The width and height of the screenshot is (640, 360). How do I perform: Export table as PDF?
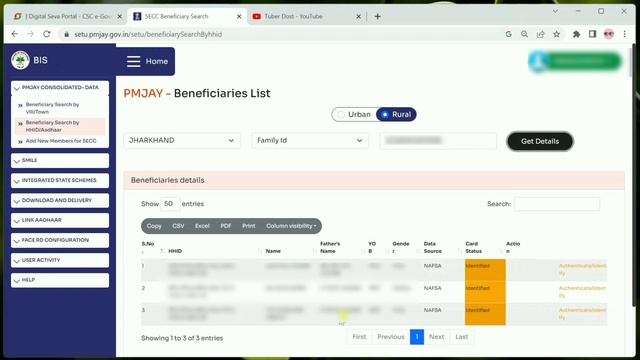[x=226, y=226]
